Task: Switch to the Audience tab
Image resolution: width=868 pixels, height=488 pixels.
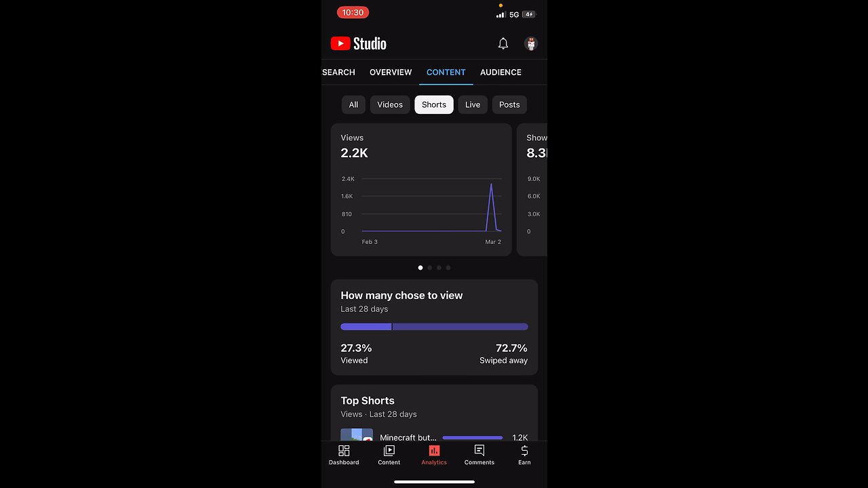Action: [x=500, y=72]
